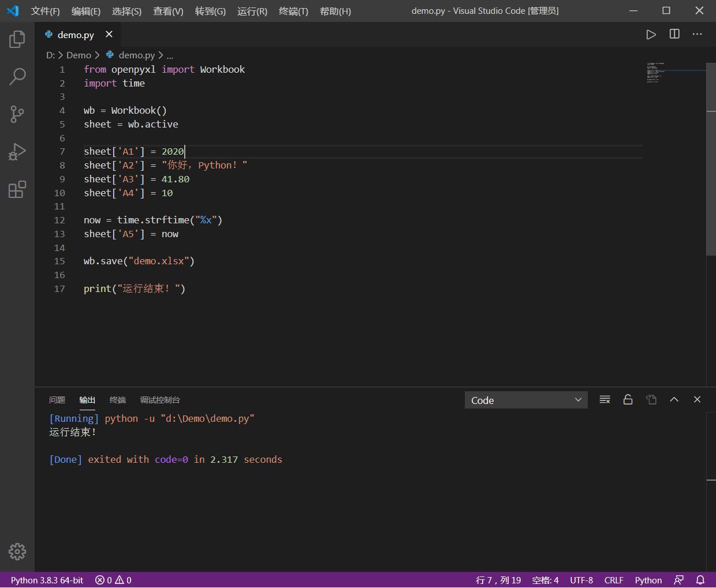Run the Python code with play icon
Viewport: 716px width, 588px height.
[x=651, y=35]
